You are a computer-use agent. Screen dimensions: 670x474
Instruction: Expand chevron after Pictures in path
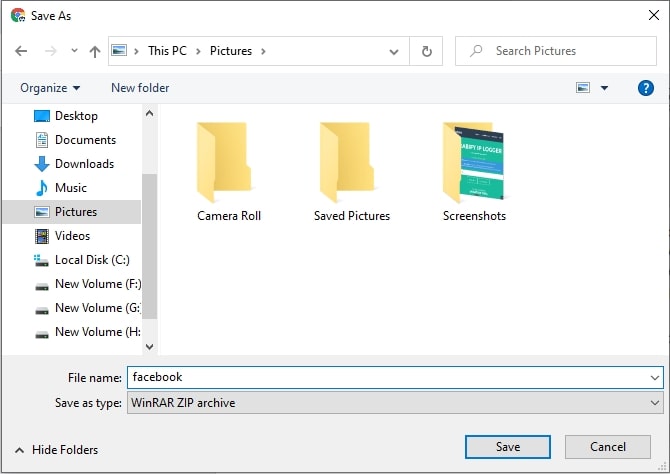click(263, 51)
